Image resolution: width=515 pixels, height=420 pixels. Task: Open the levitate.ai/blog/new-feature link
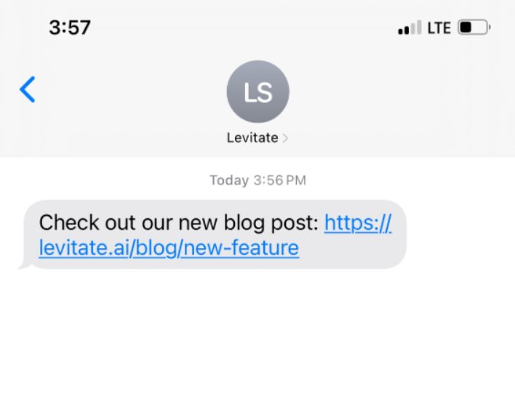(169, 247)
